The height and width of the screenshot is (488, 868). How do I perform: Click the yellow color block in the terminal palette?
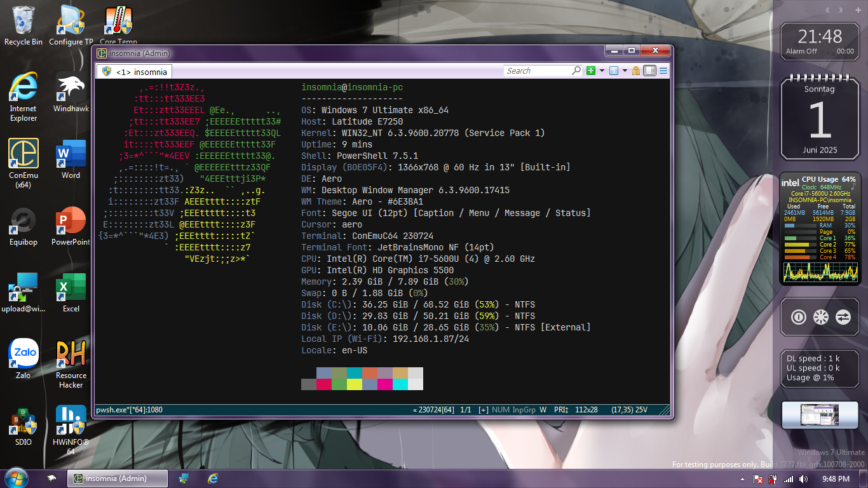click(x=355, y=384)
